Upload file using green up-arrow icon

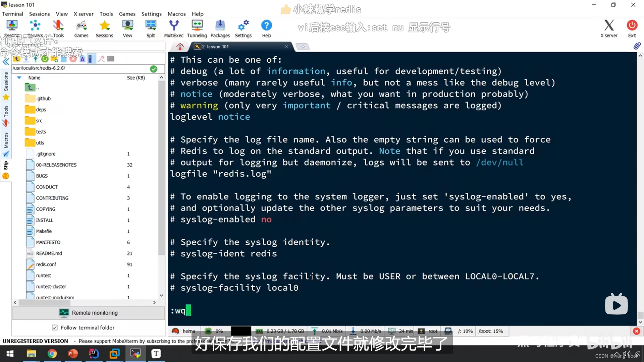36,59
